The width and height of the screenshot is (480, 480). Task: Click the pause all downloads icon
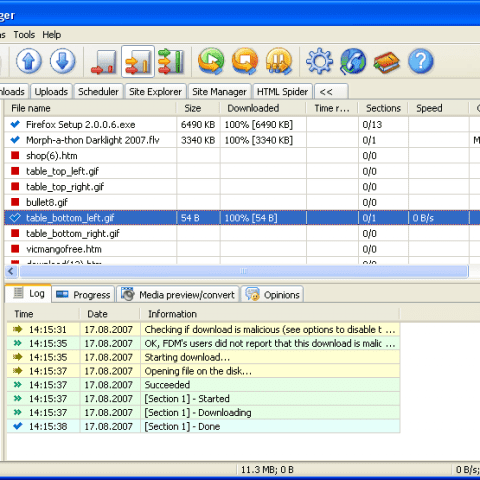click(279, 61)
